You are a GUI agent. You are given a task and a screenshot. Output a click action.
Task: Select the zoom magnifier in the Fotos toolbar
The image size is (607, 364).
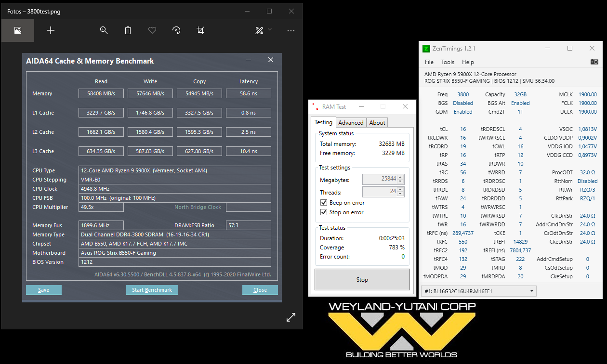pos(104,30)
